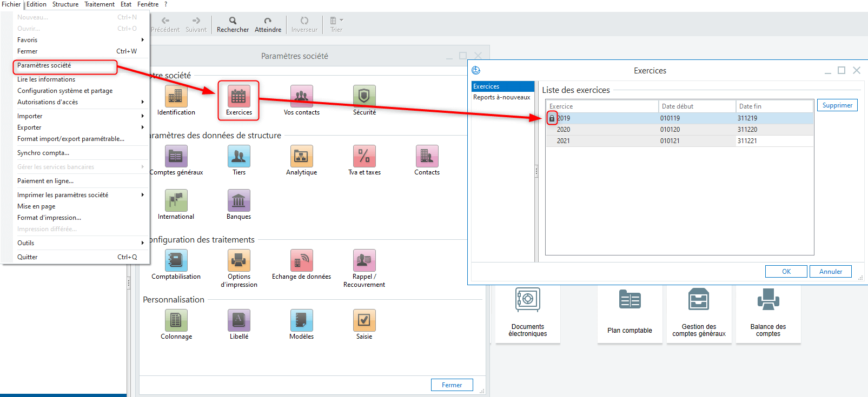Open the Banques icon

coord(238,201)
